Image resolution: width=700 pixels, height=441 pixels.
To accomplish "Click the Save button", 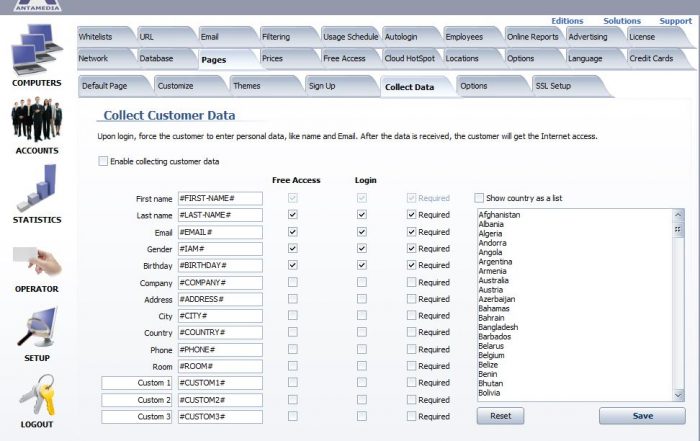I will click(x=642, y=416).
